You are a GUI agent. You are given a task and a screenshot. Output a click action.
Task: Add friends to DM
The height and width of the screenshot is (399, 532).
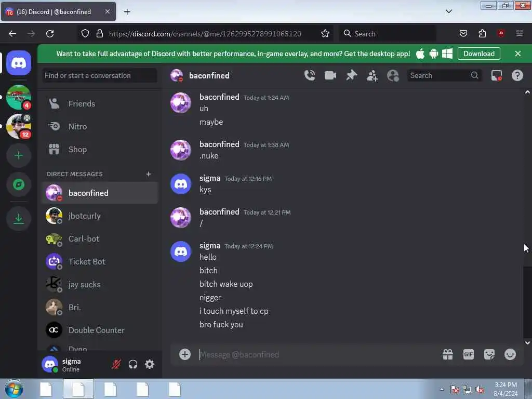tap(372, 75)
